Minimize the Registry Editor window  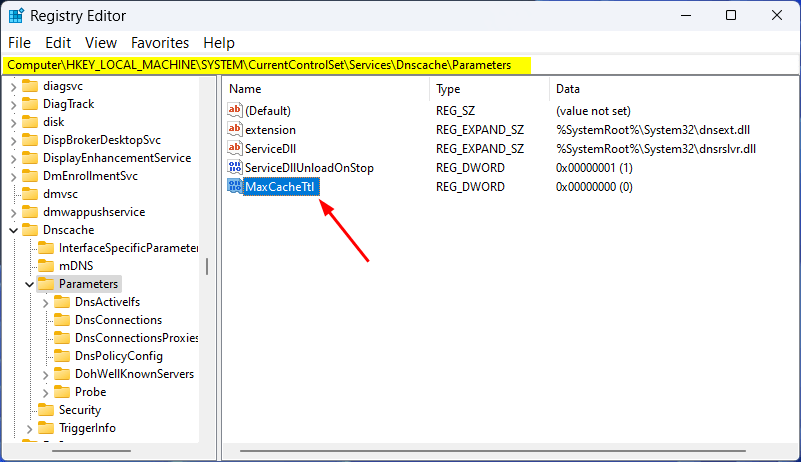pyautogui.click(x=686, y=15)
